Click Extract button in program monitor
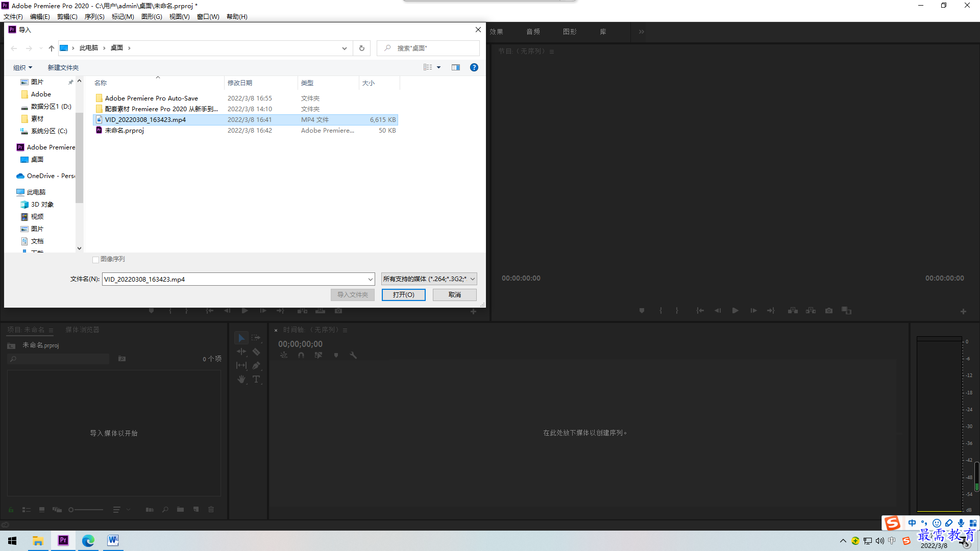This screenshot has width=980, height=551. pyautogui.click(x=811, y=311)
